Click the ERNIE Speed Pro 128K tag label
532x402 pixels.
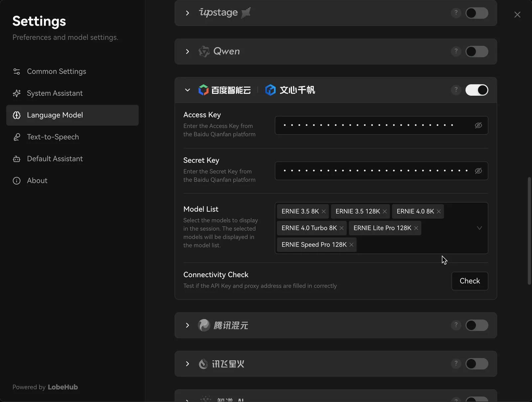(314, 245)
